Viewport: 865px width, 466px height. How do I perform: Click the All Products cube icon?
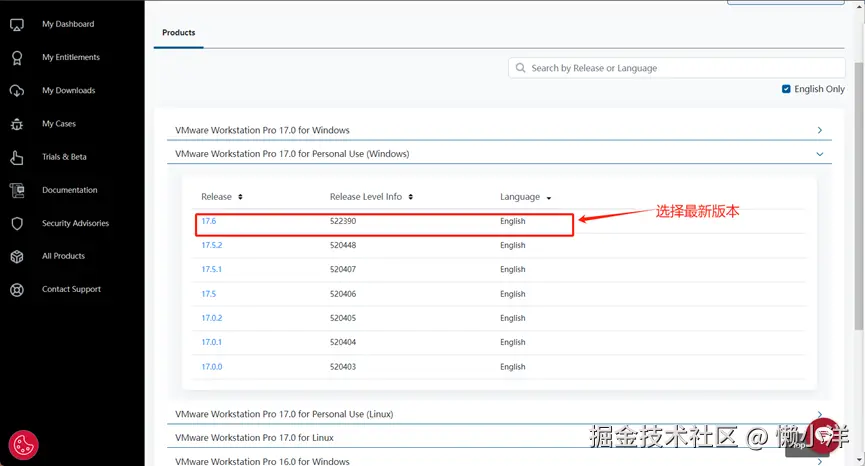17,256
